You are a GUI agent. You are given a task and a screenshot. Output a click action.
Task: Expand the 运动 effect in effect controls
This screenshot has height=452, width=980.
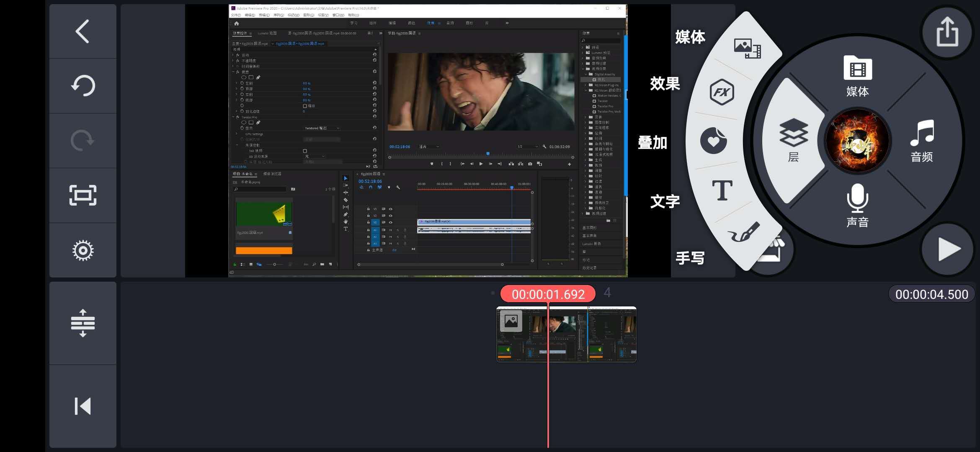(233, 55)
